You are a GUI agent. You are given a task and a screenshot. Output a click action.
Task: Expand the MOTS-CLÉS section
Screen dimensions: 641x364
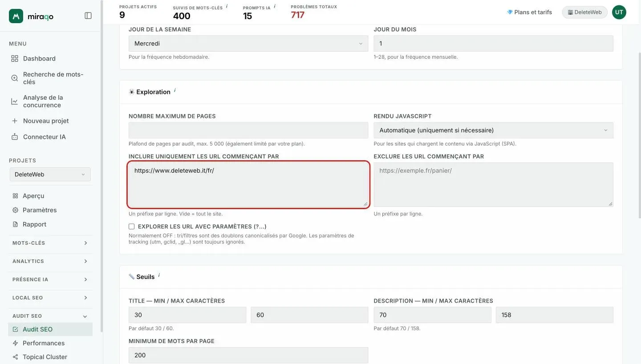tap(50, 243)
